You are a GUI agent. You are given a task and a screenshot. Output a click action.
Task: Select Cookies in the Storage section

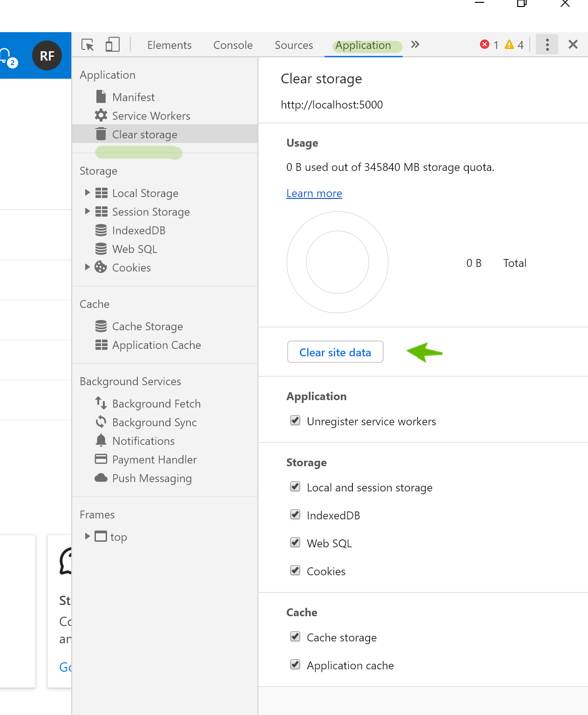point(131,267)
